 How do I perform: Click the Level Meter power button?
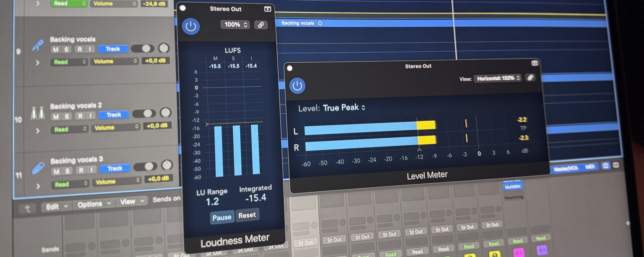pyautogui.click(x=297, y=86)
